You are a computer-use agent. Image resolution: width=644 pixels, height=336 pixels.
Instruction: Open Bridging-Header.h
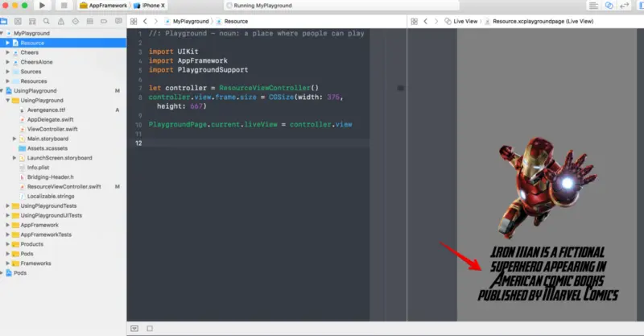[x=63, y=177]
